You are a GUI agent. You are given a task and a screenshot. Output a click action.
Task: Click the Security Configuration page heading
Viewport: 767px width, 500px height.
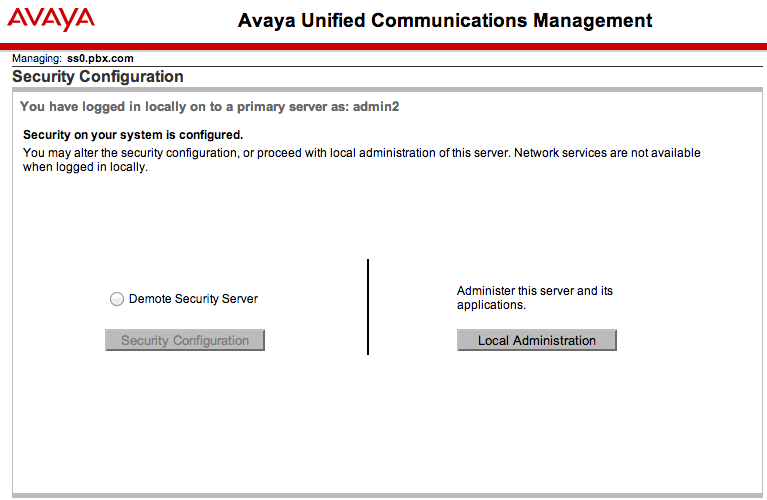coord(98,77)
